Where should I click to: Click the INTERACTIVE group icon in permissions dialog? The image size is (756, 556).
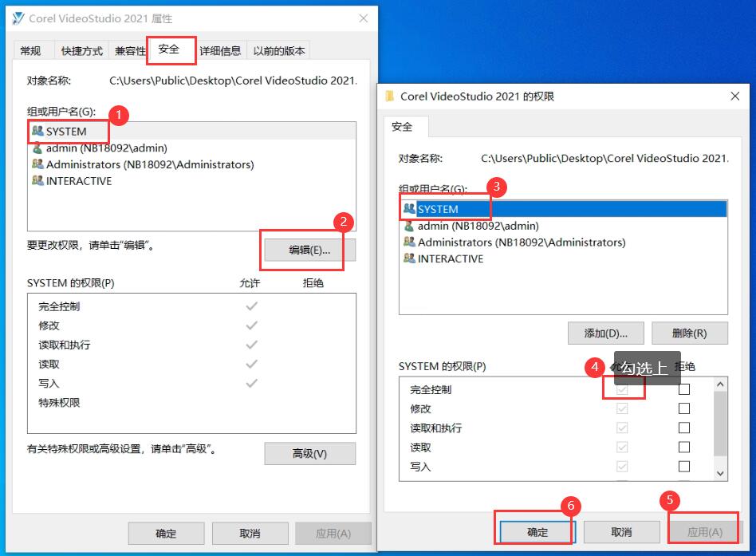point(409,258)
